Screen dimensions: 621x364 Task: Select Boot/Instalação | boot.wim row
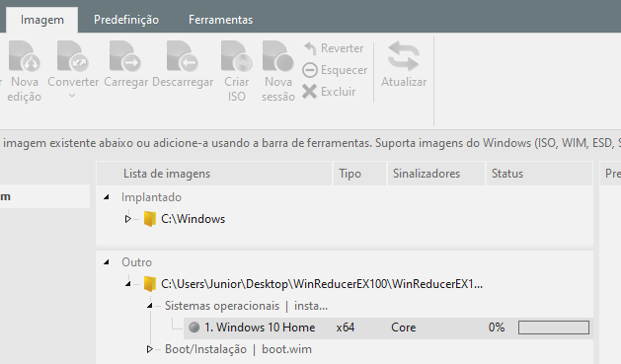pyautogui.click(x=238, y=349)
